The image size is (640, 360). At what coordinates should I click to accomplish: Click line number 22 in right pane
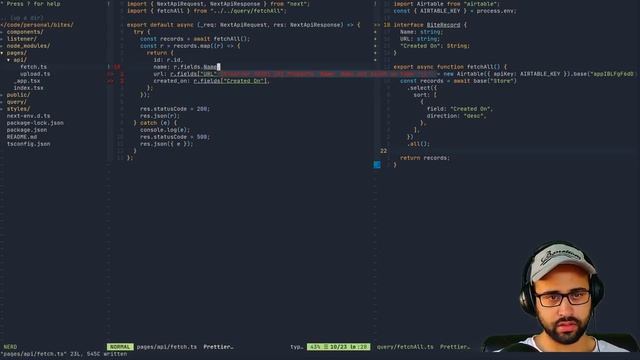(383, 151)
